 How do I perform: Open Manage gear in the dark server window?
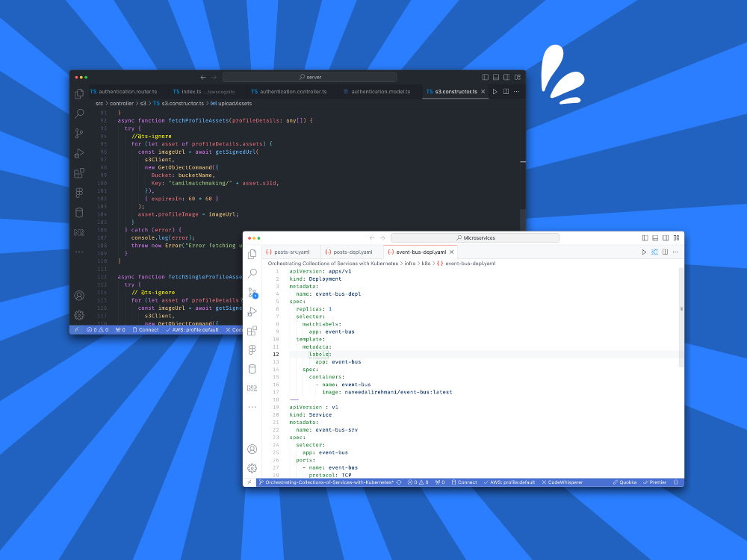coord(79,315)
